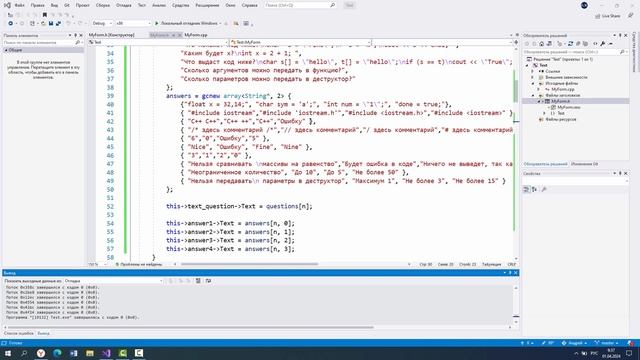The height and width of the screenshot is (360, 640).
Task: Switch to the MyForm.h [Конструктор] tab
Action: point(111,35)
